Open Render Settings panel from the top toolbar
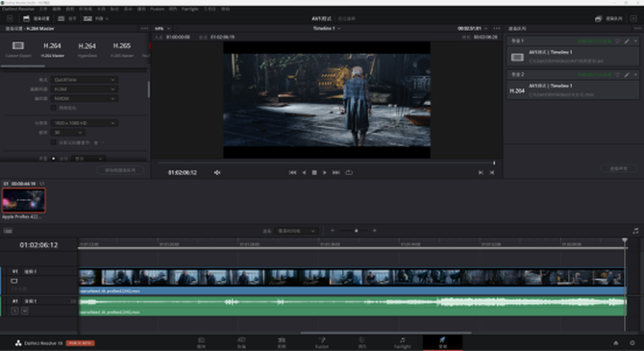Viewport: 644px width, 351px height. point(37,18)
